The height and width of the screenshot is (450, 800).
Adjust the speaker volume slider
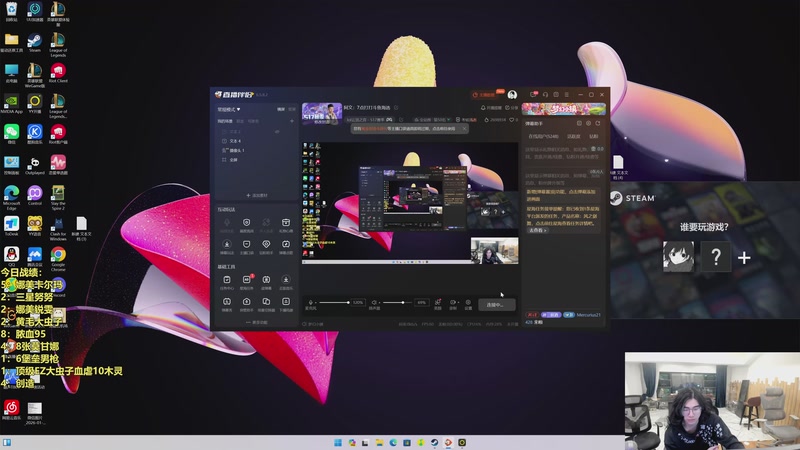(x=397, y=303)
